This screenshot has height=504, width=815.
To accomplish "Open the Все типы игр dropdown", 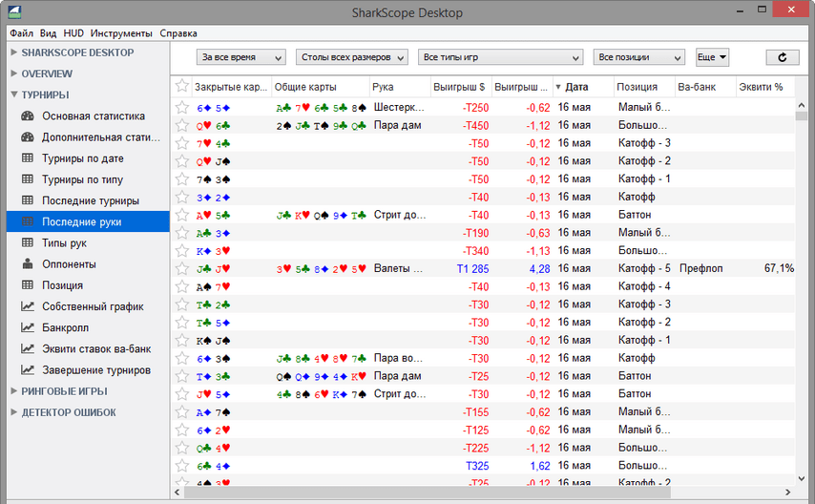I will coord(500,57).
